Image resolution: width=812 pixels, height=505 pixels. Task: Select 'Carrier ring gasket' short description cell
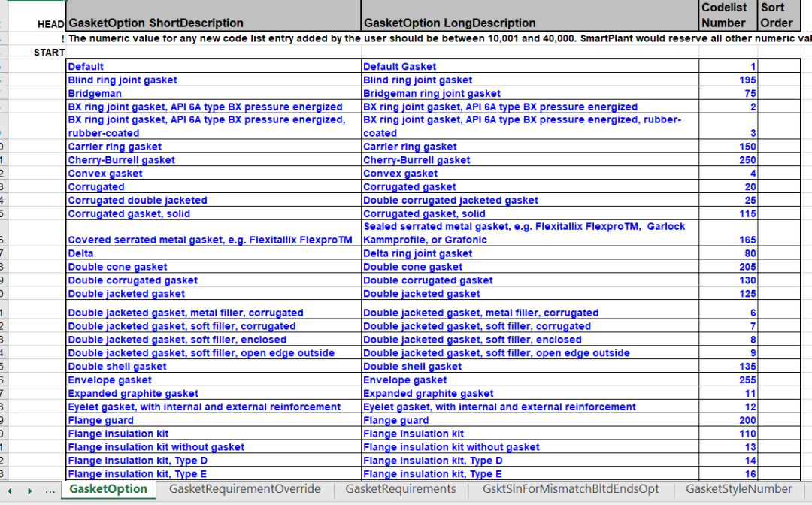coord(214,147)
